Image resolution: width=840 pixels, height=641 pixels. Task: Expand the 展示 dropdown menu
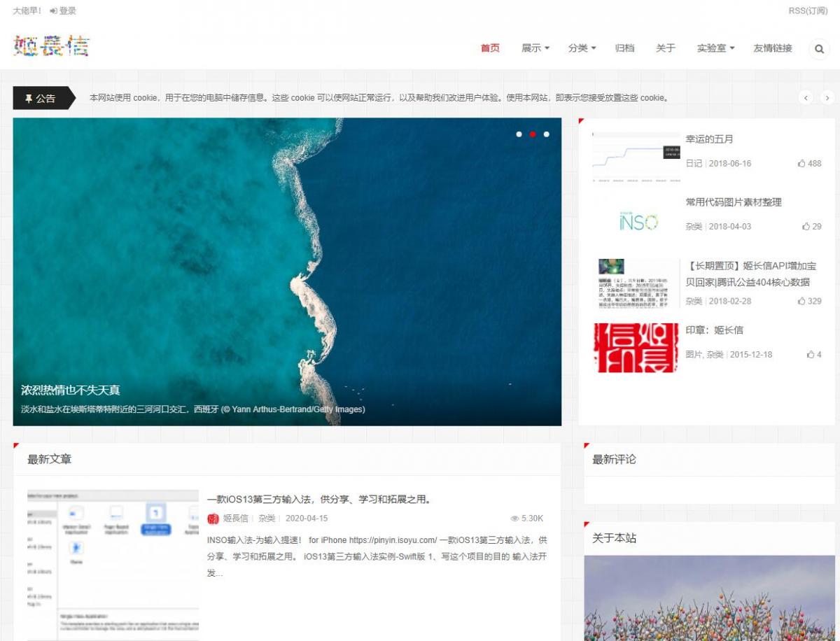pos(535,48)
